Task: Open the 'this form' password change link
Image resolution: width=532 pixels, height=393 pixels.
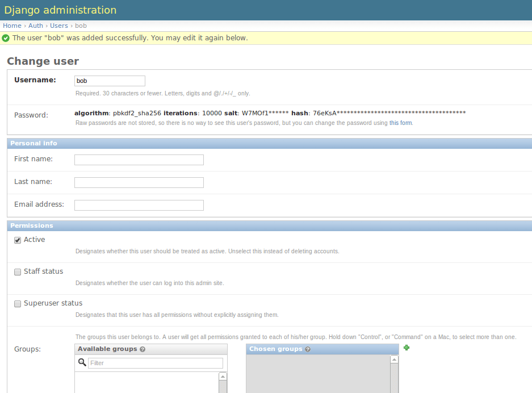Action: [x=400, y=123]
